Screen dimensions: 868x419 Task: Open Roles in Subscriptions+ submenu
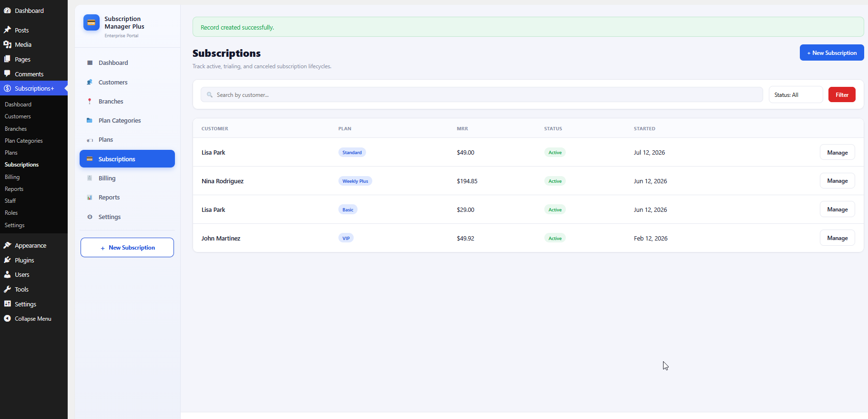[11, 213]
